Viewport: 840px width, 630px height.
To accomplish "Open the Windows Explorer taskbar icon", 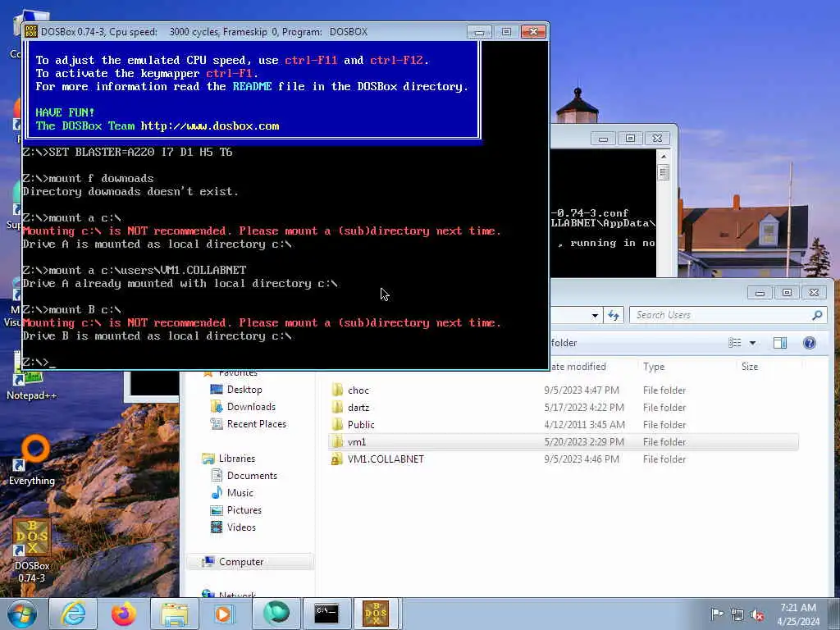I will [175, 614].
